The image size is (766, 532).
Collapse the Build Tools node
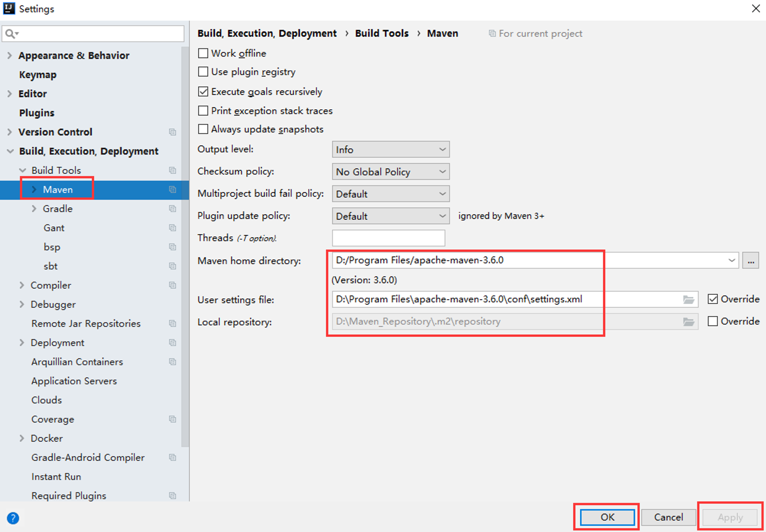[23, 170]
